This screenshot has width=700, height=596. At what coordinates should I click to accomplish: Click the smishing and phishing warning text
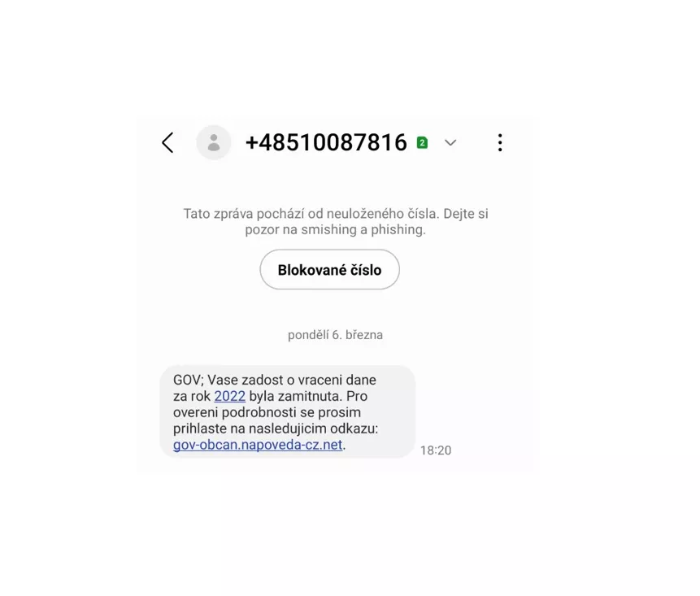click(x=336, y=221)
